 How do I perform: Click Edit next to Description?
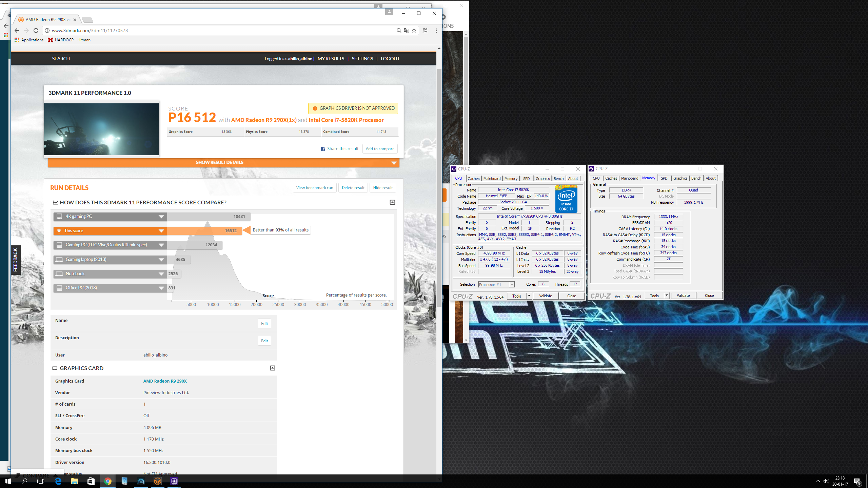pyautogui.click(x=264, y=341)
